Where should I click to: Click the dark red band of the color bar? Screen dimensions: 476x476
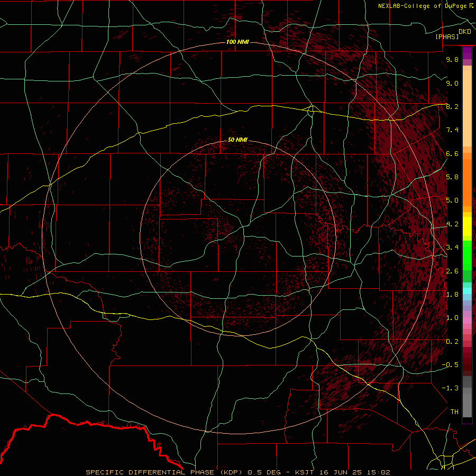pos(467,361)
